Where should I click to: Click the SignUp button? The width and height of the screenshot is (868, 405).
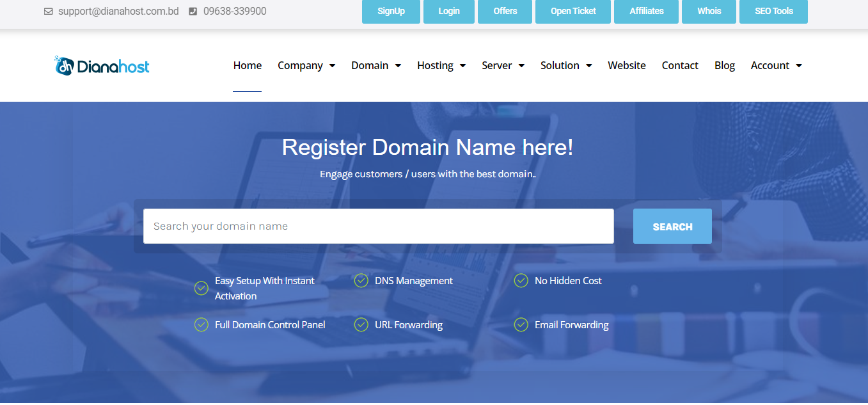[391, 12]
